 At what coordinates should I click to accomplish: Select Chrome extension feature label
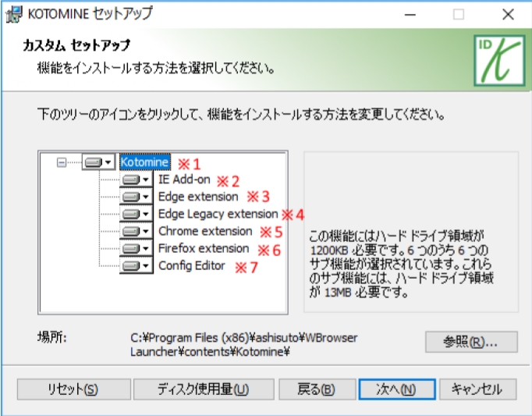(205, 232)
